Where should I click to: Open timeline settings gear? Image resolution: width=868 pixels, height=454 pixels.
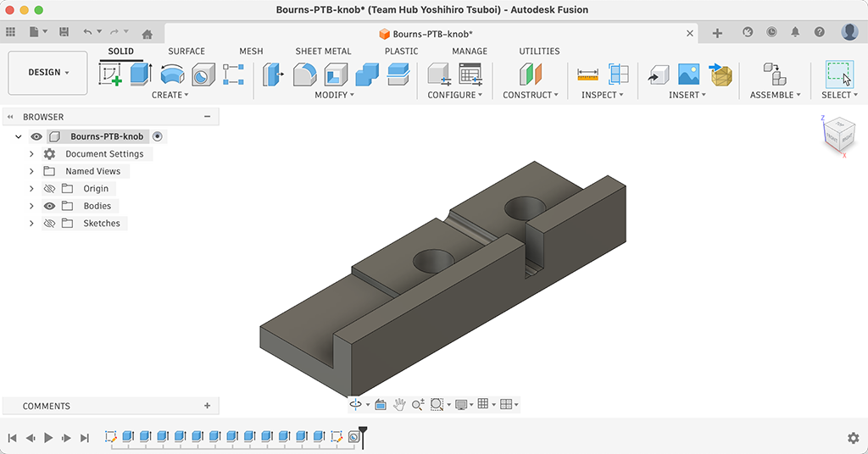pos(853,438)
